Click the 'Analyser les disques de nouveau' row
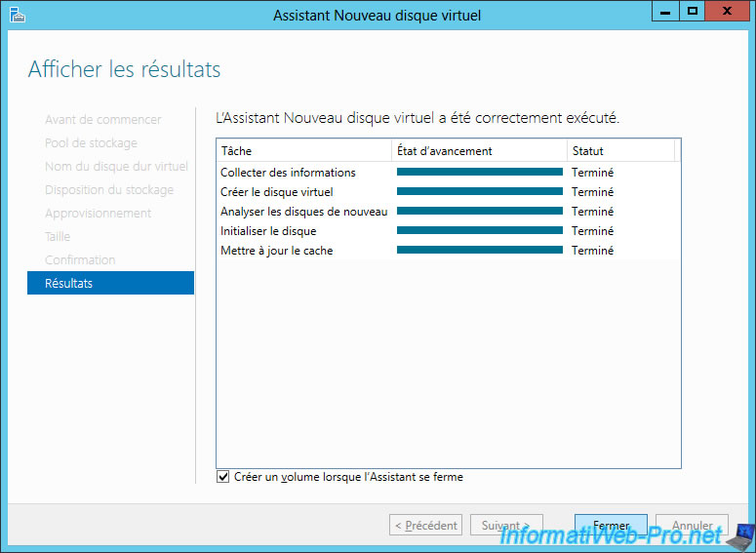This screenshot has height=553, width=756. pos(449,212)
